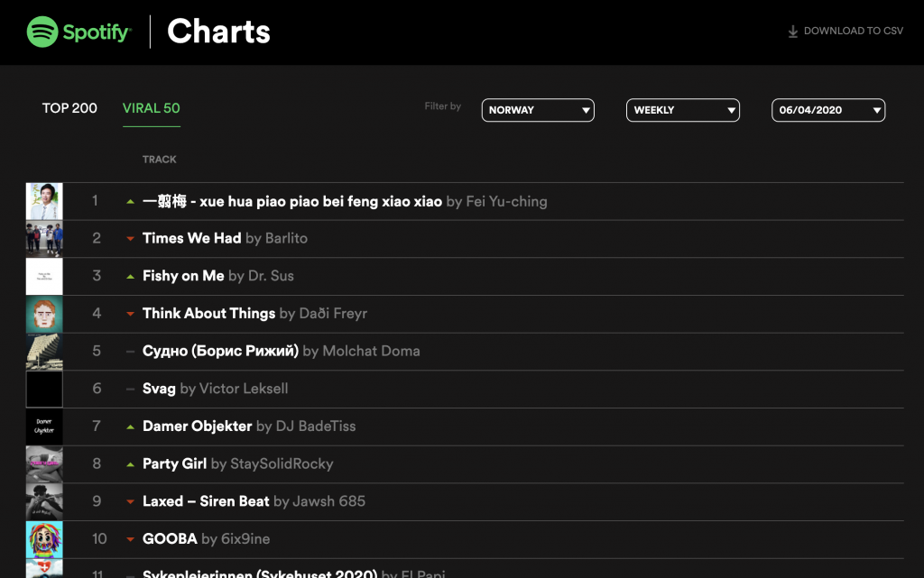This screenshot has width=924, height=578.
Task: Click the Charts header title
Action: [x=219, y=32]
